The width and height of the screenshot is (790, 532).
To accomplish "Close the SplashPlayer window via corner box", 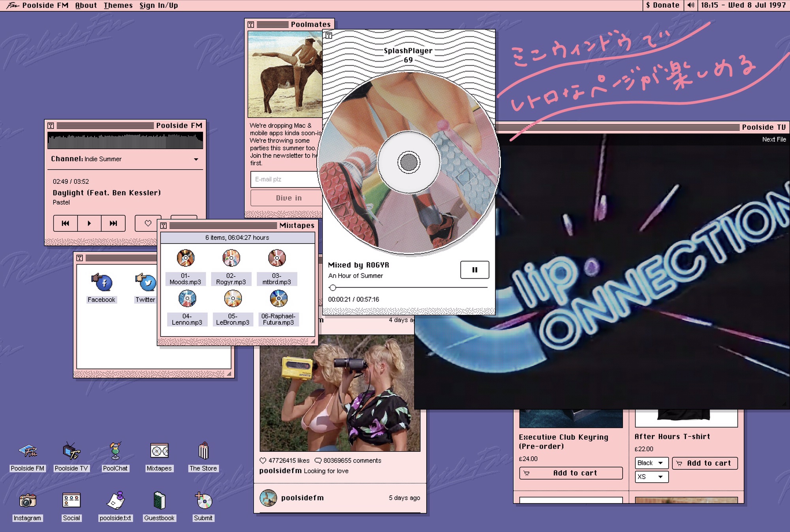I will [329, 36].
